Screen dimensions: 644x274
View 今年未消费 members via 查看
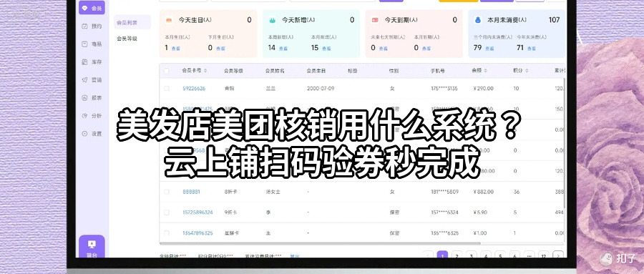tap(531, 49)
